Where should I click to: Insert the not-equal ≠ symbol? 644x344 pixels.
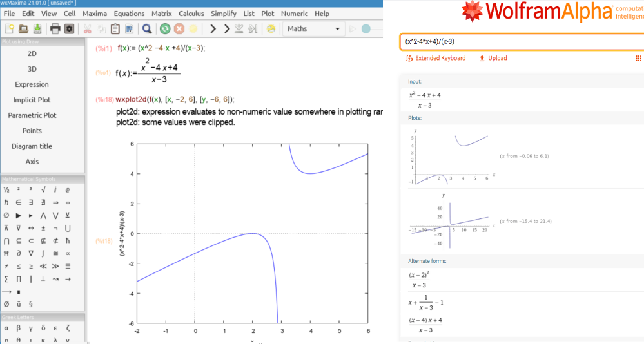click(6, 266)
